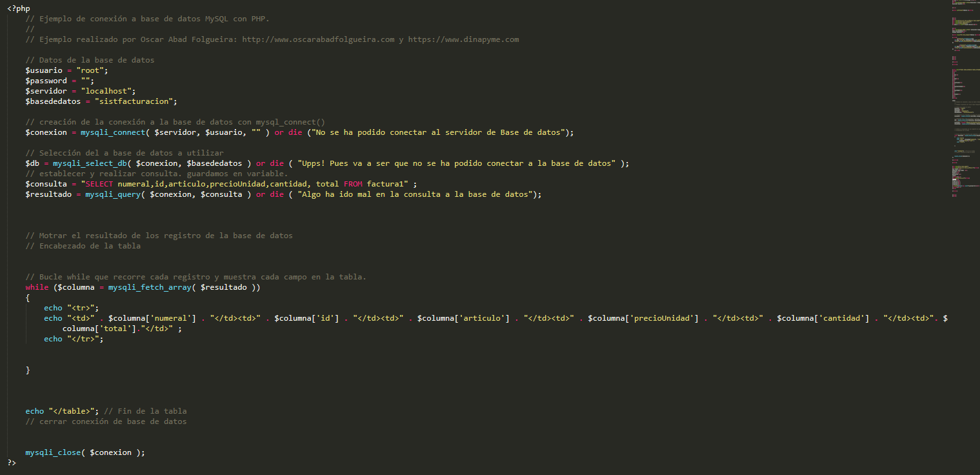
Task: Click the $servidor variable on the localhost line
Action: 46,91
